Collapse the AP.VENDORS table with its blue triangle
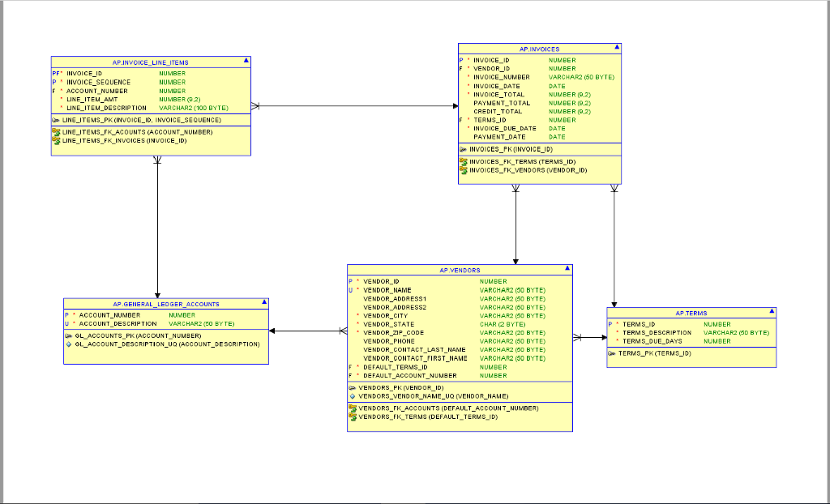Image resolution: width=830 pixels, height=504 pixels. pyautogui.click(x=568, y=269)
